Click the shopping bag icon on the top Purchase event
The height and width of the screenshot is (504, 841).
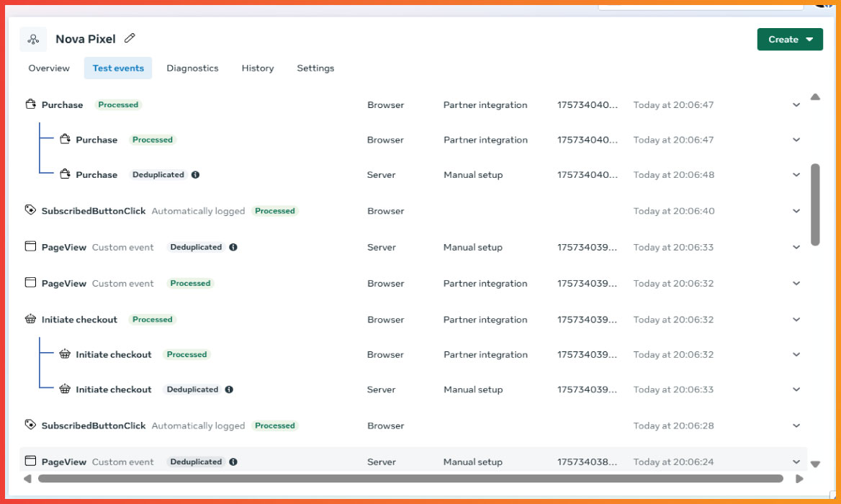(x=30, y=104)
